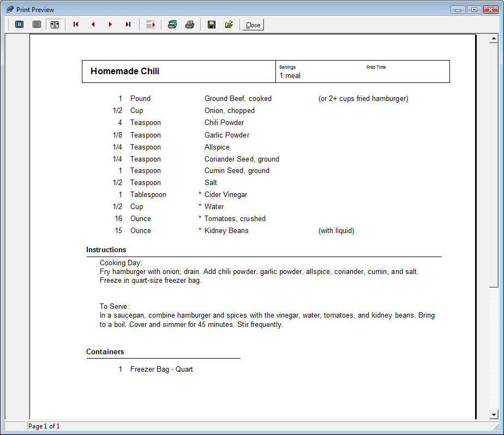Click the Print Preview title bar icon
This screenshot has width=504, height=435.
click(9, 9)
